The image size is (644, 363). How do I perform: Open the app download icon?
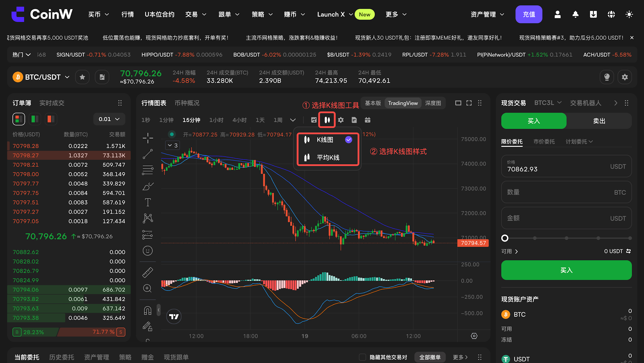593,14
